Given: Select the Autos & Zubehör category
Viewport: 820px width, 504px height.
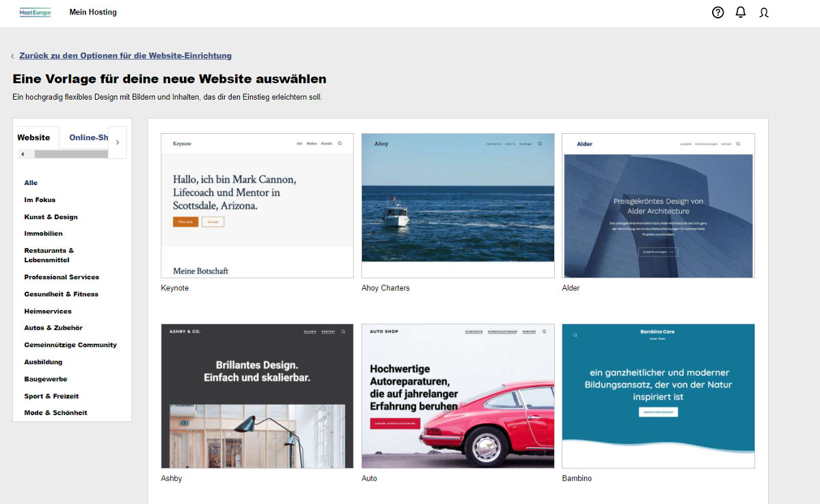Looking at the screenshot, I should click(x=53, y=328).
